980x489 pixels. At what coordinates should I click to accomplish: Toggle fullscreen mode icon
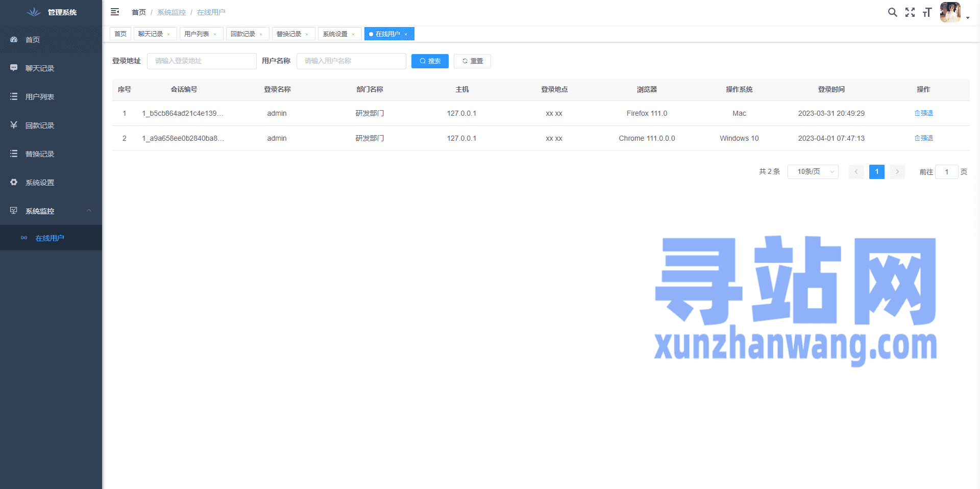click(910, 12)
